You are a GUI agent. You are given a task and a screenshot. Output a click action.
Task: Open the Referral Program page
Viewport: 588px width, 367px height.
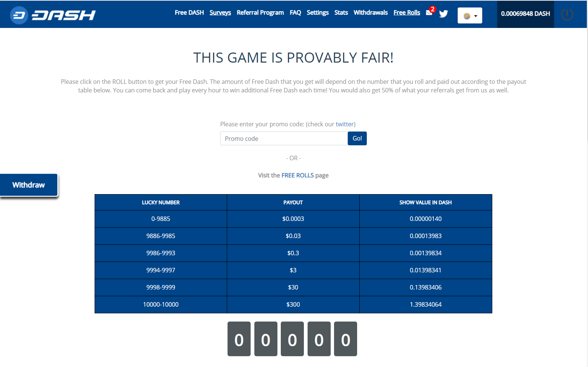tap(260, 13)
